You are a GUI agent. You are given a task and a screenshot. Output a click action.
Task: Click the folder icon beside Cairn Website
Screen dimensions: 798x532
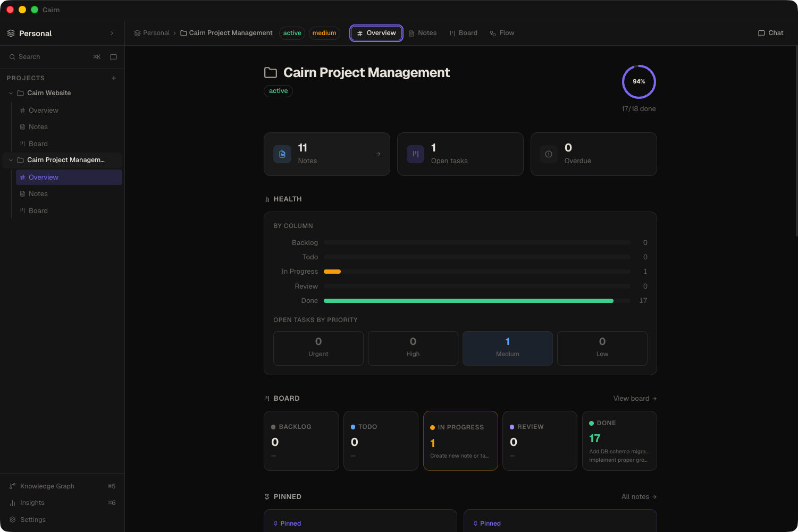coord(20,93)
